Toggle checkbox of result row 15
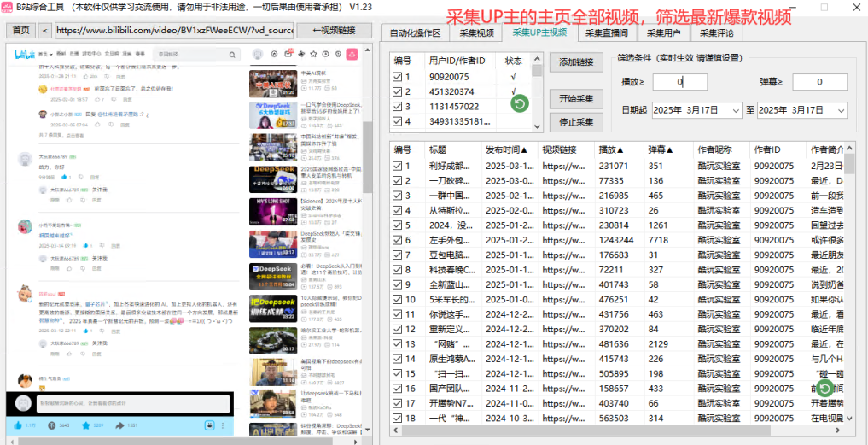The image size is (868, 445). click(x=397, y=373)
